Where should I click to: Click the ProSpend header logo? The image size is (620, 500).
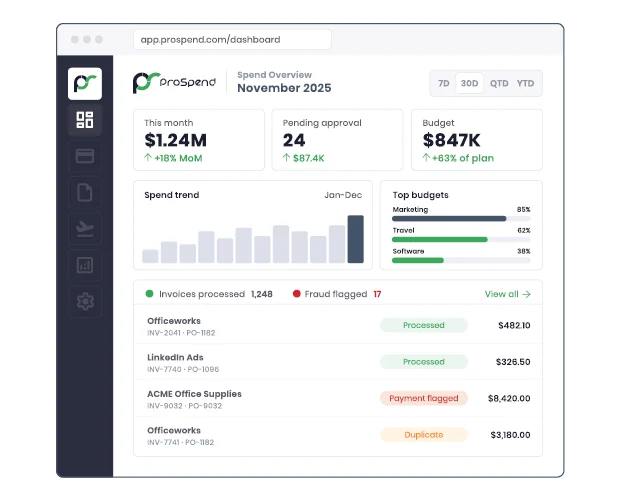coord(174,83)
